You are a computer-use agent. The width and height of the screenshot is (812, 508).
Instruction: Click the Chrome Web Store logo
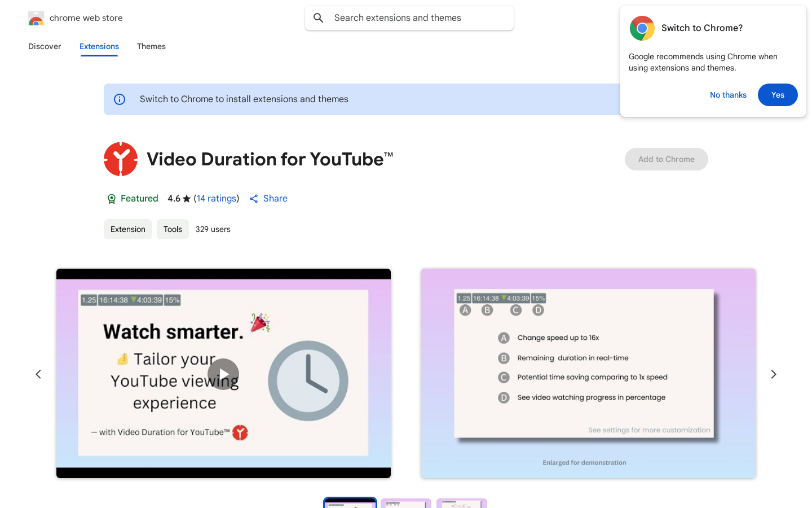click(x=36, y=18)
